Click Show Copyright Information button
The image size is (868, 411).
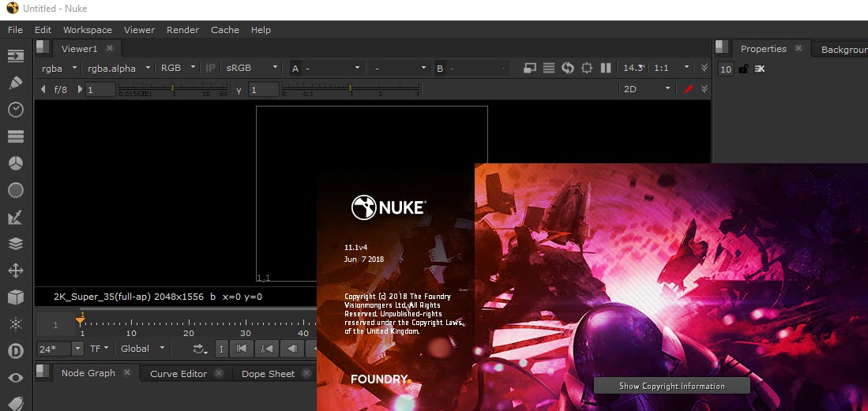pos(671,386)
